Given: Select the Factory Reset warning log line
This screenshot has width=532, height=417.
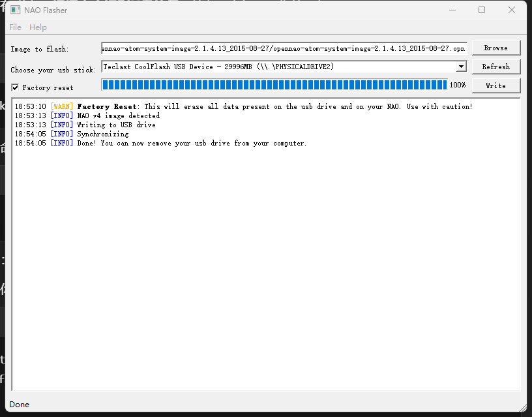Looking at the screenshot, I should click(x=243, y=106).
